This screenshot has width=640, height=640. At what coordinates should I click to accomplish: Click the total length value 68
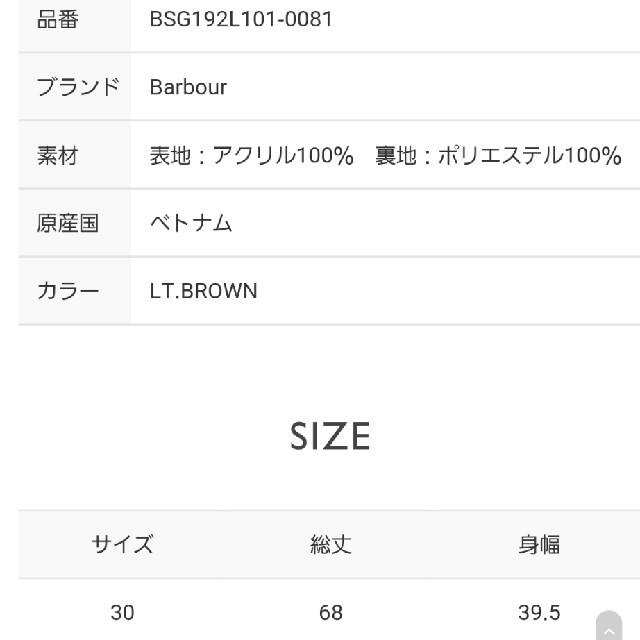coord(331,613)
